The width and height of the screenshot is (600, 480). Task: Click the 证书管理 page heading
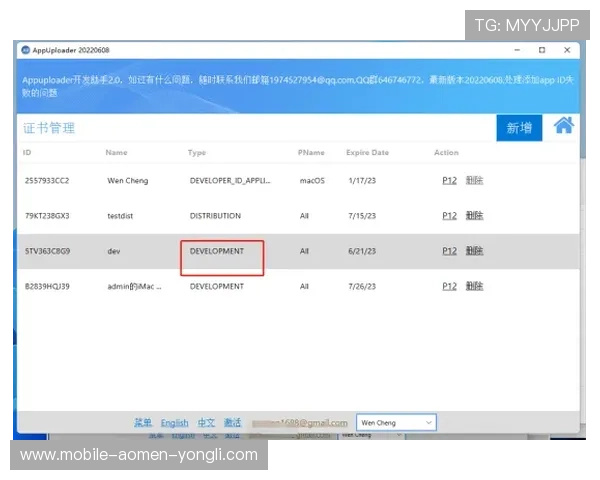49,128
